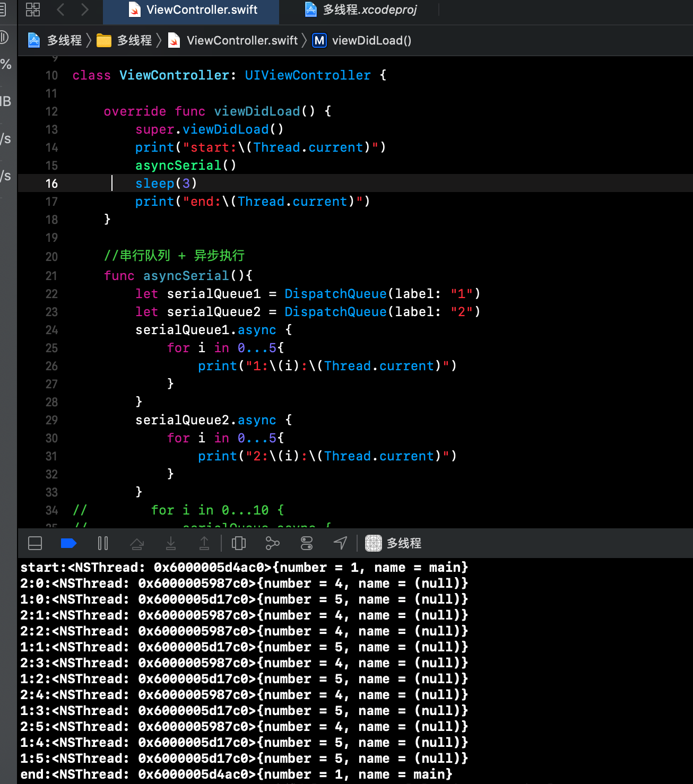Click func asyncSerial declaration on line 21

[178, 276]
